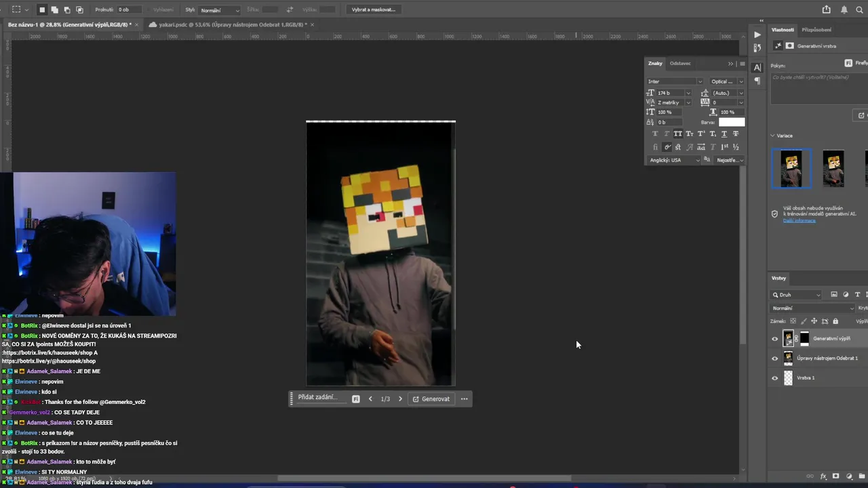Toggle discretionary ligatures (st) option
This screenshot has height=488, width=868.
pos(677,147)
